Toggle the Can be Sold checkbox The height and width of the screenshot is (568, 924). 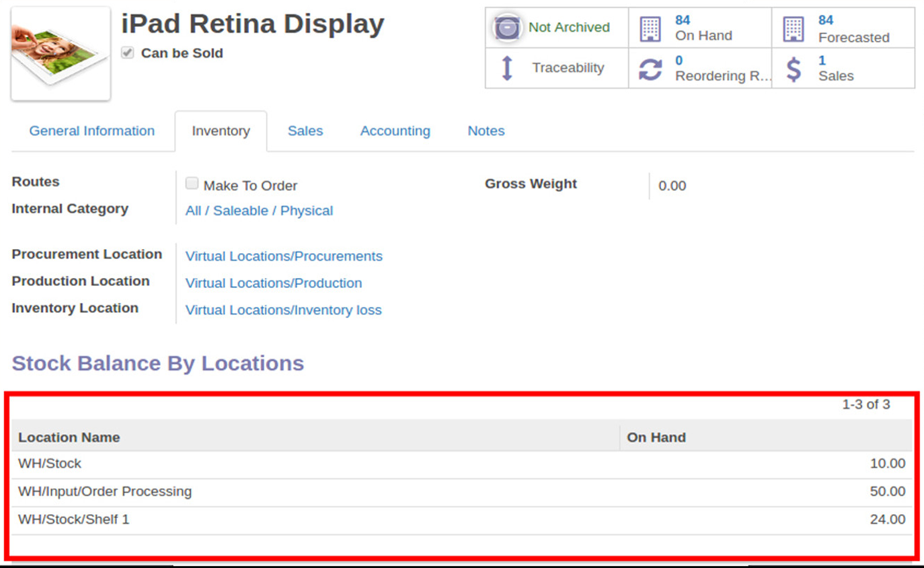(x=128, y=52)
